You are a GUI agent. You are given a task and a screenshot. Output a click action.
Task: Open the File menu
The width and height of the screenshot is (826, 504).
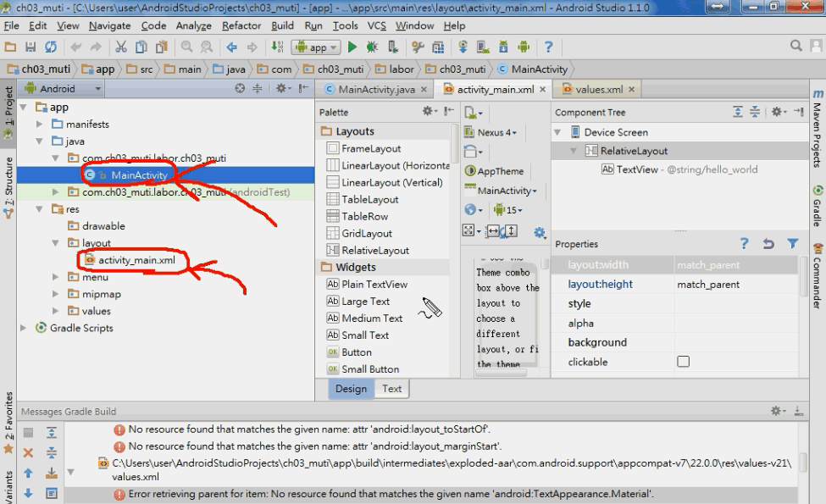(11, 25)
